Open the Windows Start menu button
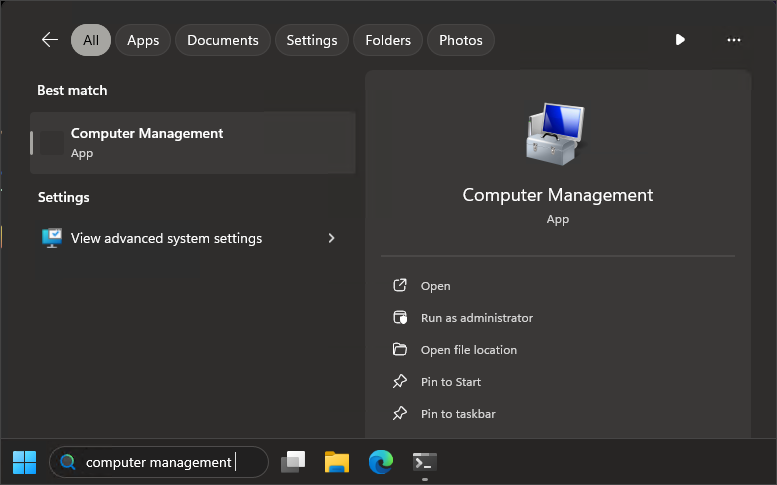 [24, 462]
